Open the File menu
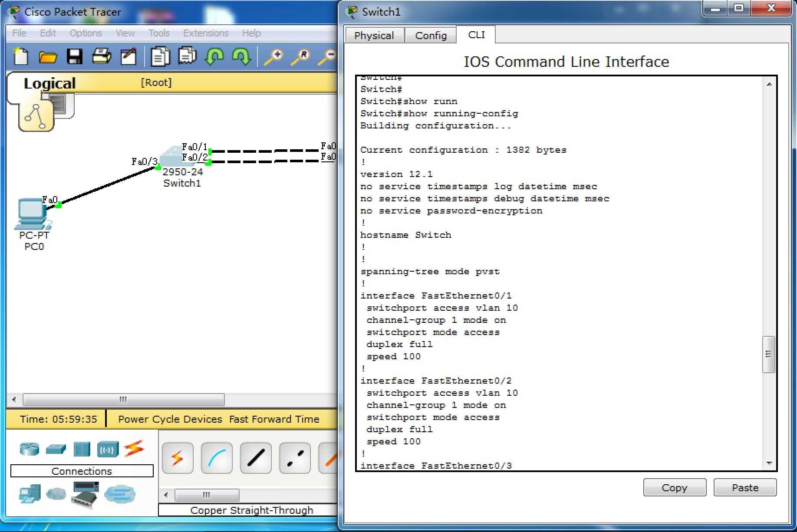This screenshot has height=532, width=797. (19, 33)
